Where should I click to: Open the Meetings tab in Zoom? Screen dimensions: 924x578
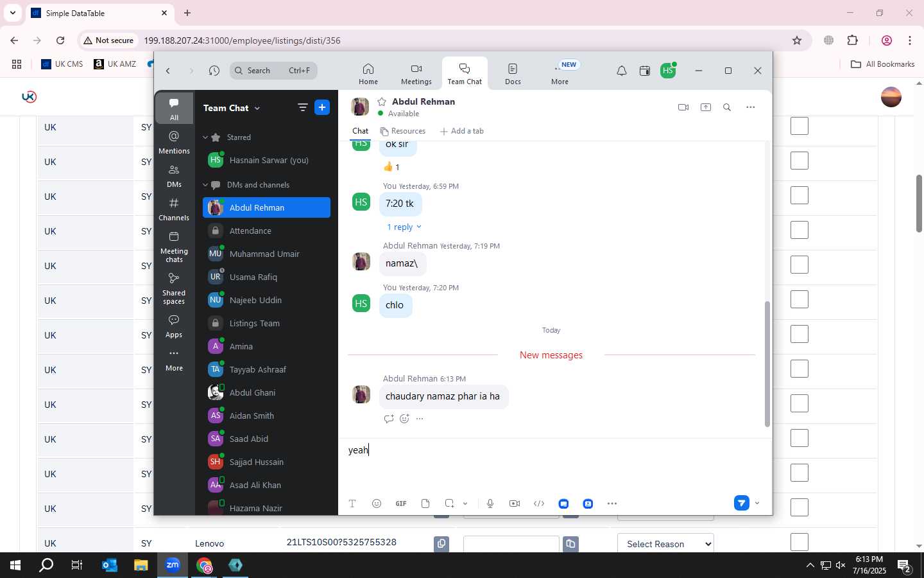pyautogui.click(x=416, y=74)
